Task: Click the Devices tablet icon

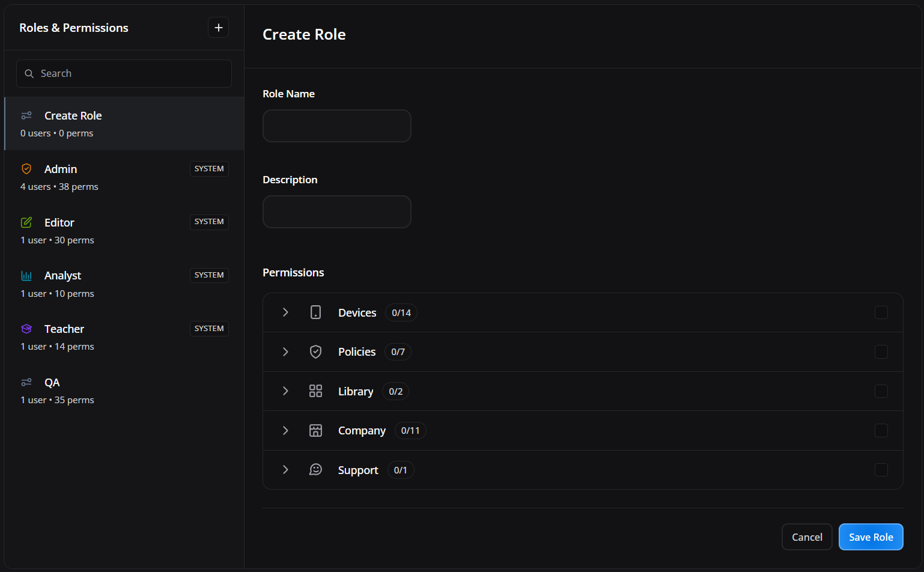Action: click(x=315, y=312)
